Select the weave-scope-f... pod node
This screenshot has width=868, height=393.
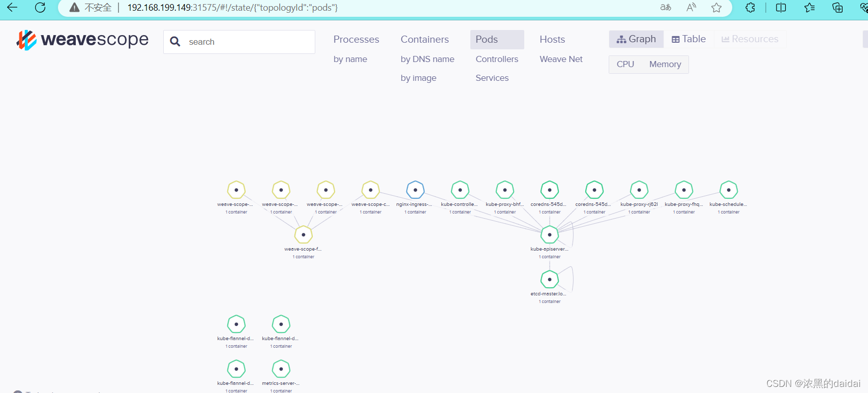[x=304, y=235]
